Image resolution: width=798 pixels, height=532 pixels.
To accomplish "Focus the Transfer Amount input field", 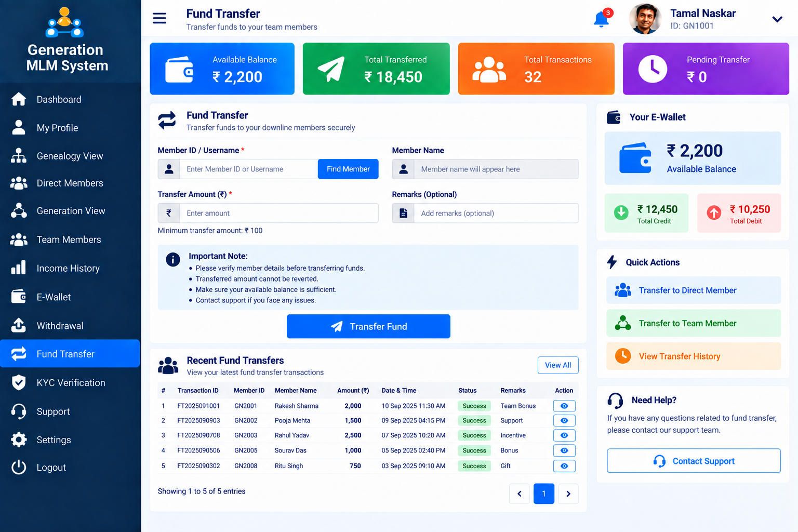I will point(278,213).
